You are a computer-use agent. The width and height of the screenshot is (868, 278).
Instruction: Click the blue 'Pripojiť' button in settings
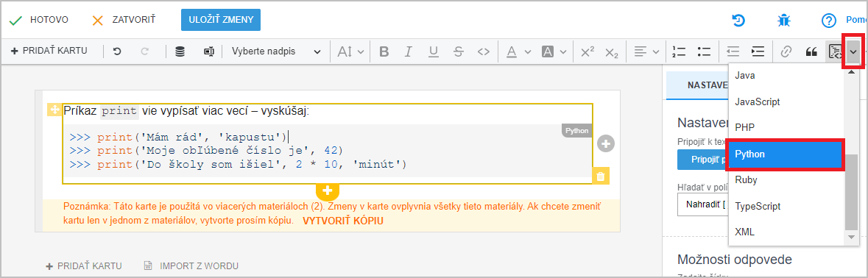(702, 160)
